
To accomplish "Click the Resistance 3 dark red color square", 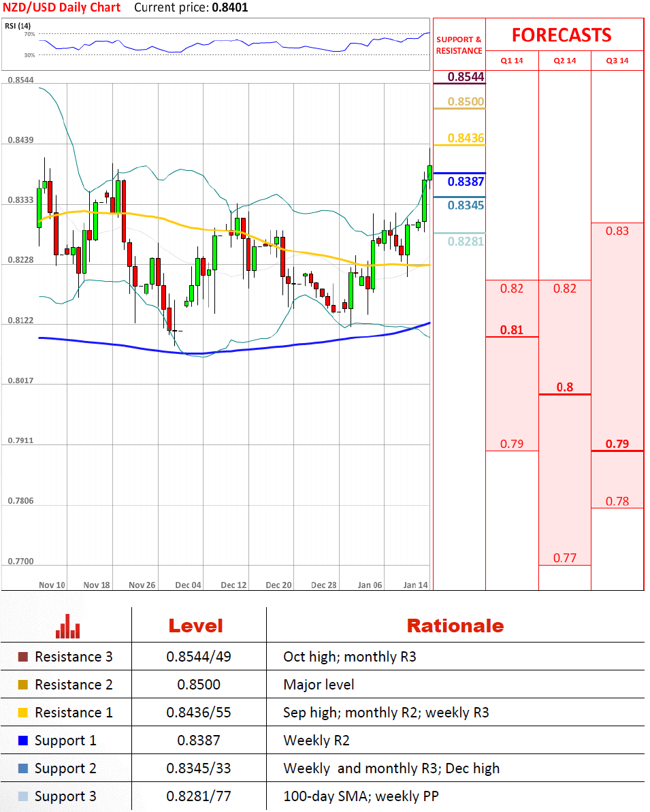I will click(x=23, y=657).
